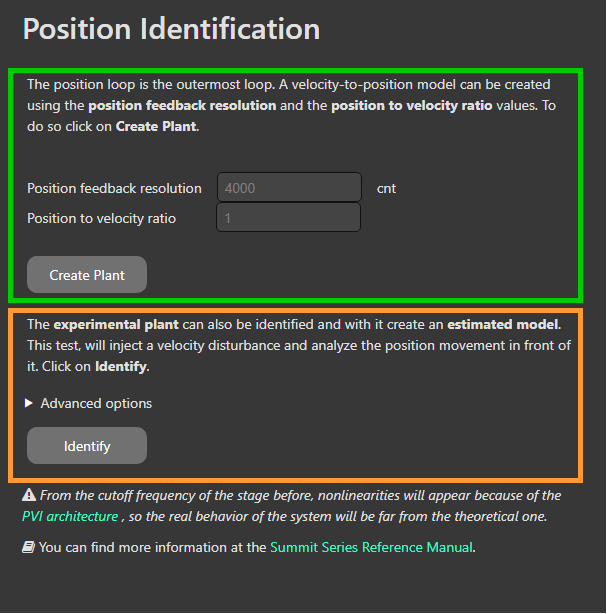Click the 'Position feedback resolution' field label
Viewport: 607px width, 614px height.
pos(114,188)
